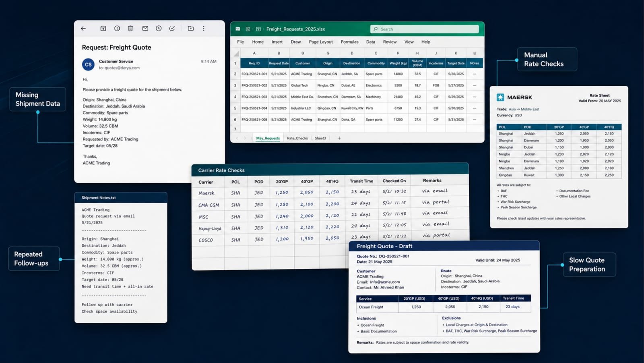Image resolution: width=644 pixels, height=363 pixels.
Task: Select the 5/30/2025 target date cell
Action: [456, 108]
